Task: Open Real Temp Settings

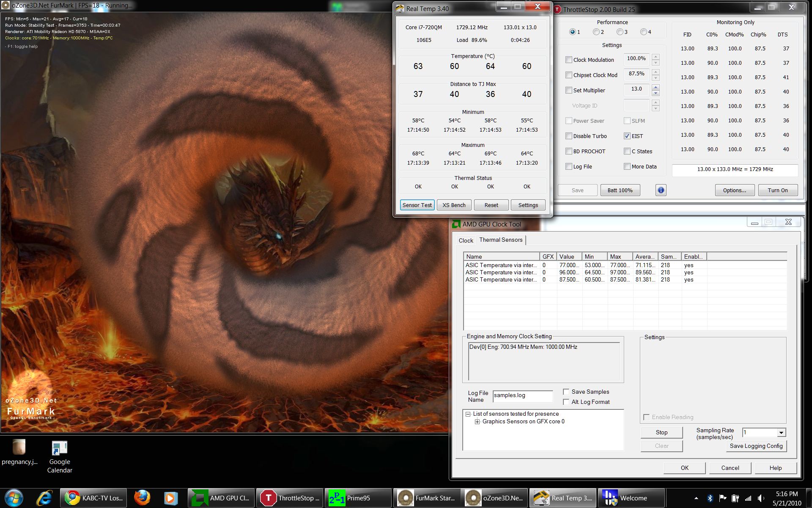Action: (528, 205)
